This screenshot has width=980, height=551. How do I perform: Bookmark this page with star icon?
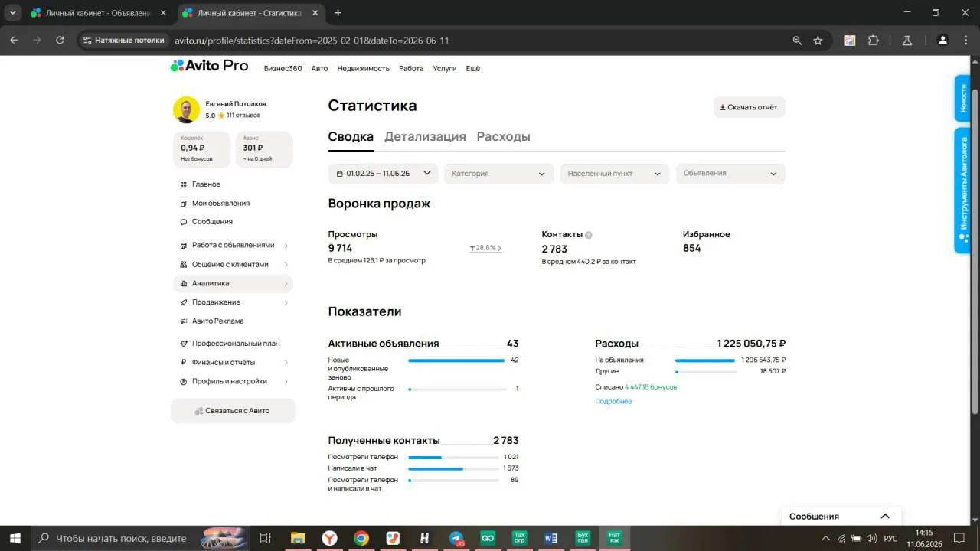[x=818, y=41]
